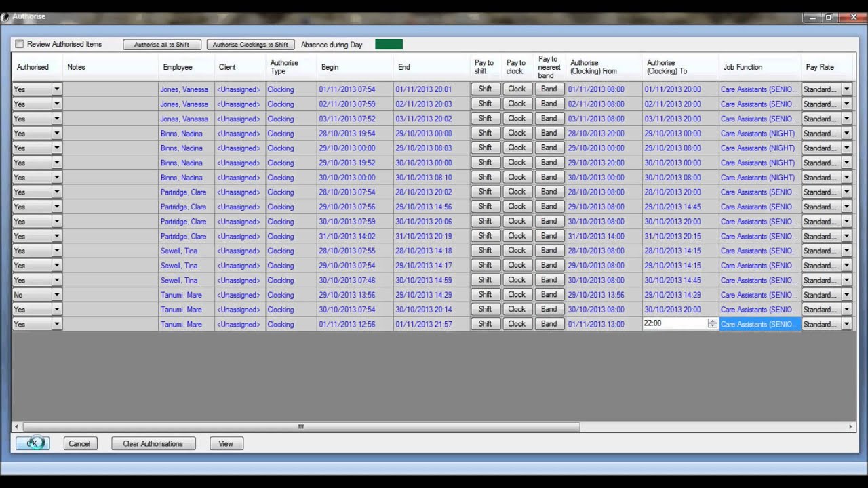Click Band button for Partridge 31/10/2013 14:02 row
The width and height of the screenshot is (868, 488).
(549, 236)
